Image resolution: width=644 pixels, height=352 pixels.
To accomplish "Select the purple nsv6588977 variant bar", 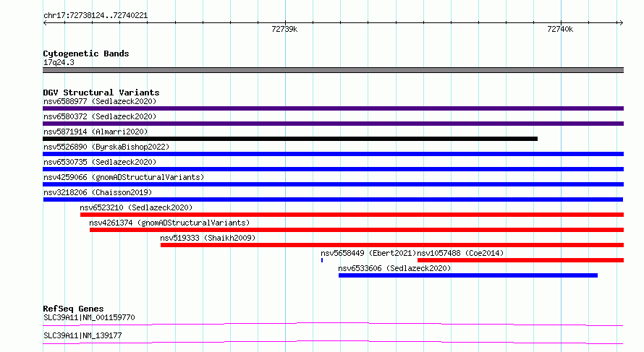I will point(333,108).
